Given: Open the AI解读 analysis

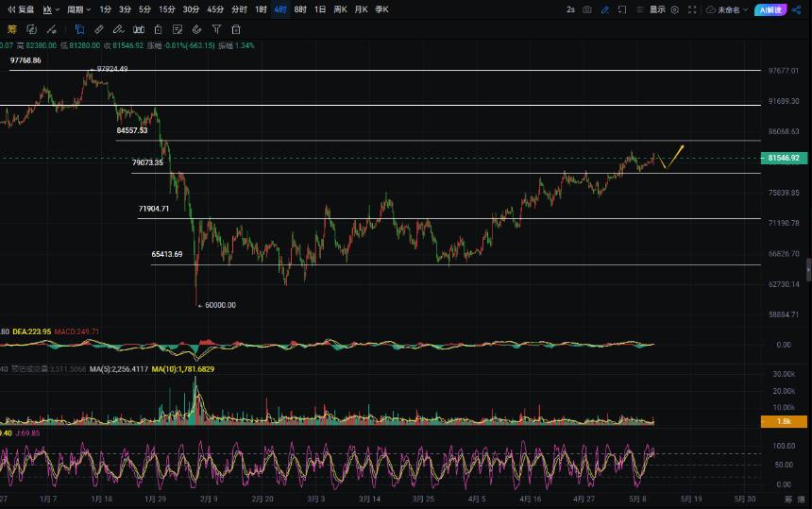Looking at the screenshot, I should [x=770, y=9].
